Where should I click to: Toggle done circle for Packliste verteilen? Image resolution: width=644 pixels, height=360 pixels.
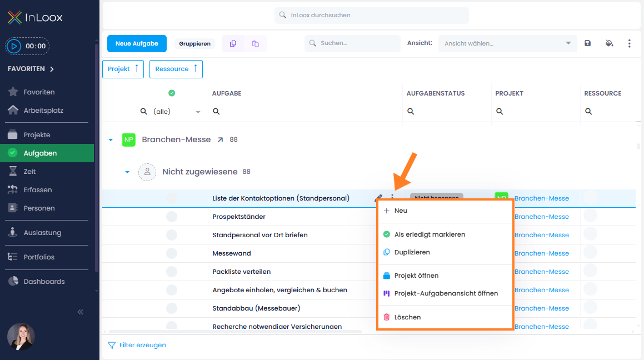[172, 271]
